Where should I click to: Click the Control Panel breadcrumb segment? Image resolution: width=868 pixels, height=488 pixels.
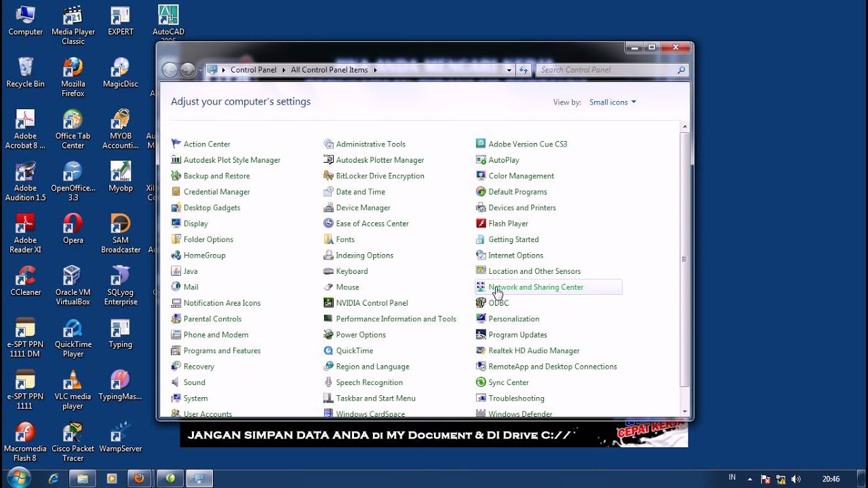pyautogui.click(x=253, y=70)
